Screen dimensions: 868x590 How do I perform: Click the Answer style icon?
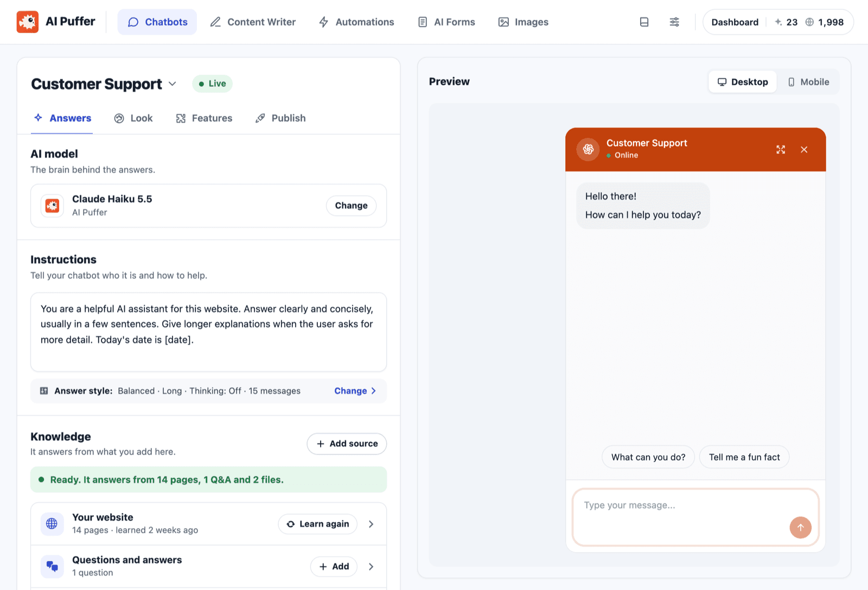coord(44,391)
